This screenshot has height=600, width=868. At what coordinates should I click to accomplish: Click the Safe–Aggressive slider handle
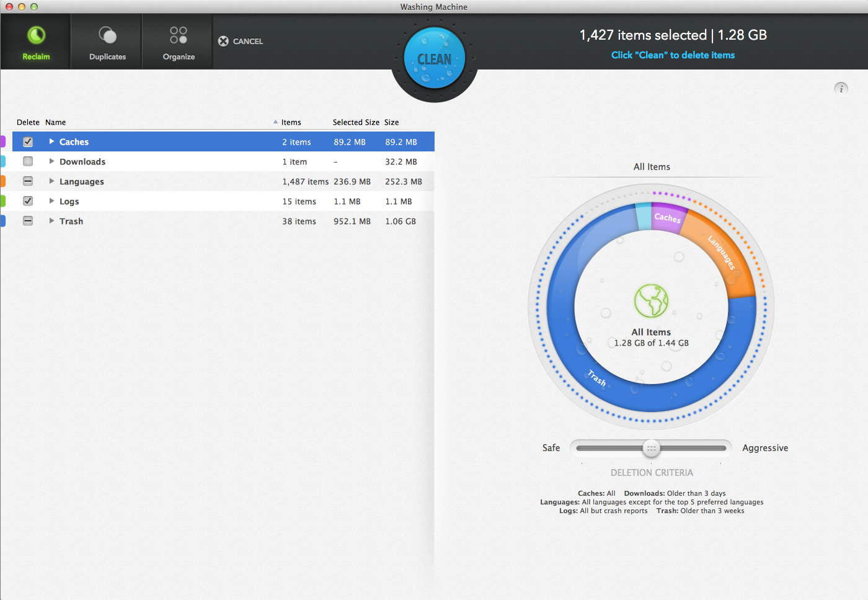pos(651,448)
